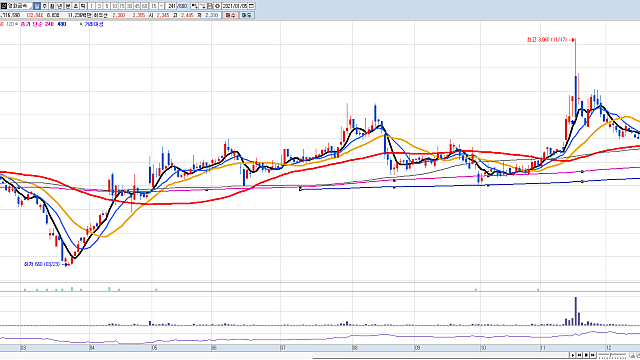Select the yearly (년) chart period

coord(60,6)
